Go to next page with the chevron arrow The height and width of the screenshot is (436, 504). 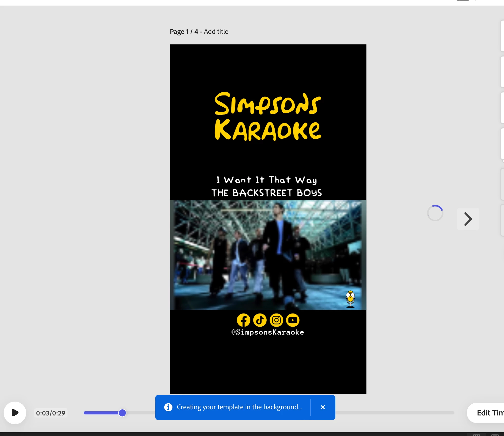[468, 219]
